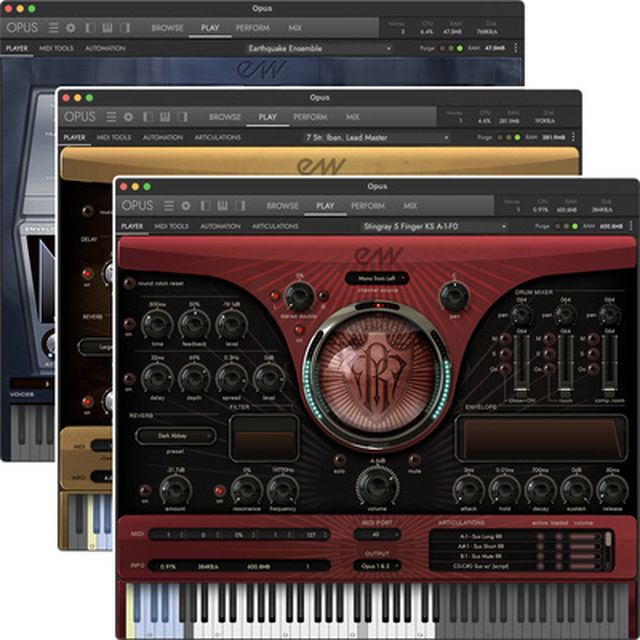Image resolution: width=640 pixels, height=640 pixels.
Task: Toggle keyboard panel icon in Earthquake Ensemble window
Action: click(x=107, y=28)
